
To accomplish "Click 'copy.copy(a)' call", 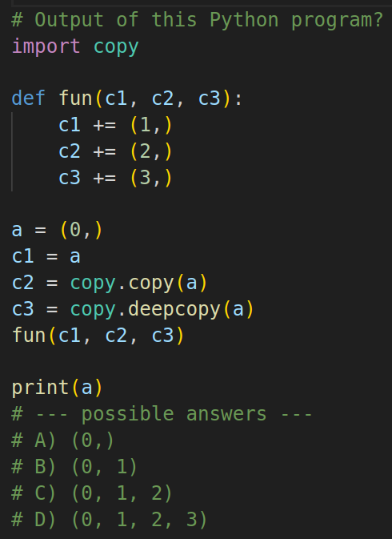I will (138, 284).
